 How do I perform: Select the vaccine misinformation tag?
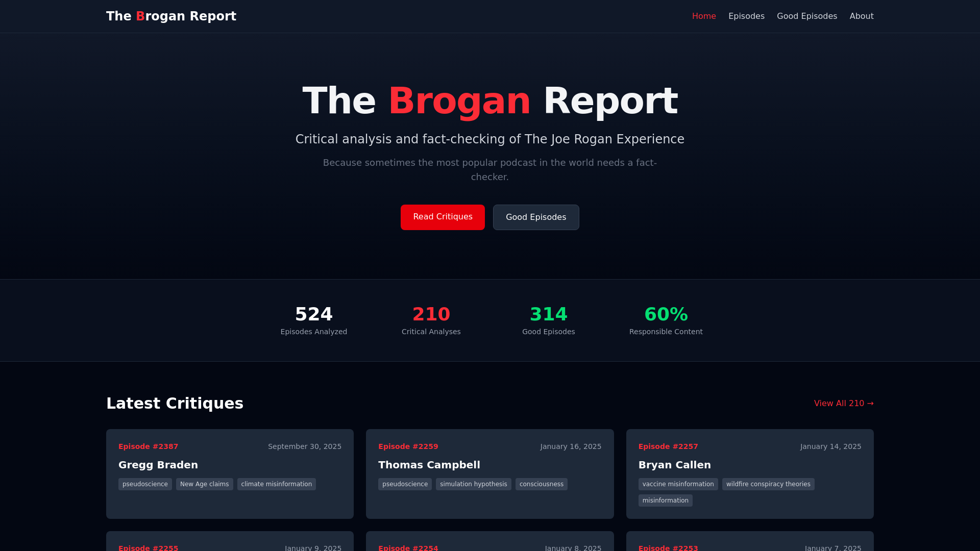click(x=678, y=484)
